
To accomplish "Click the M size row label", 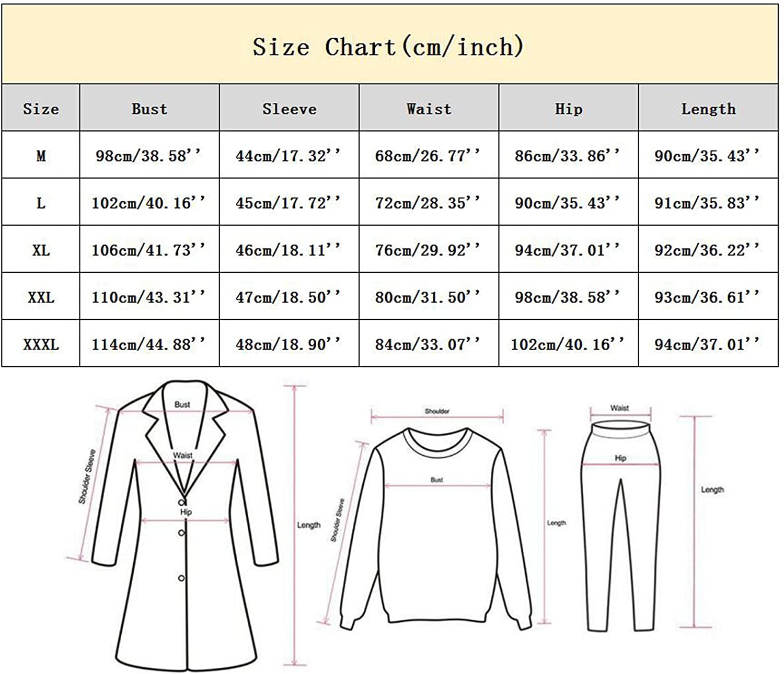I will 41,156.
